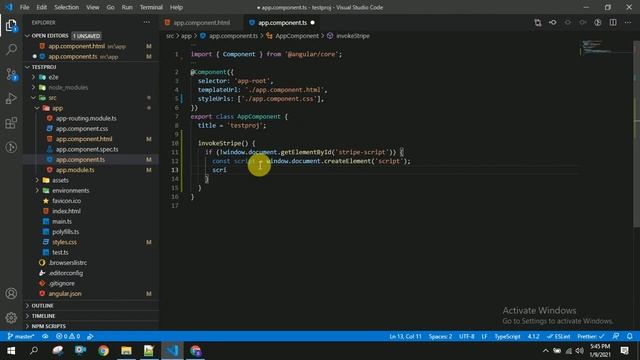The image size is (640, 360).
Task: Click the ESLint status bar item
Action: pos(559,336)
